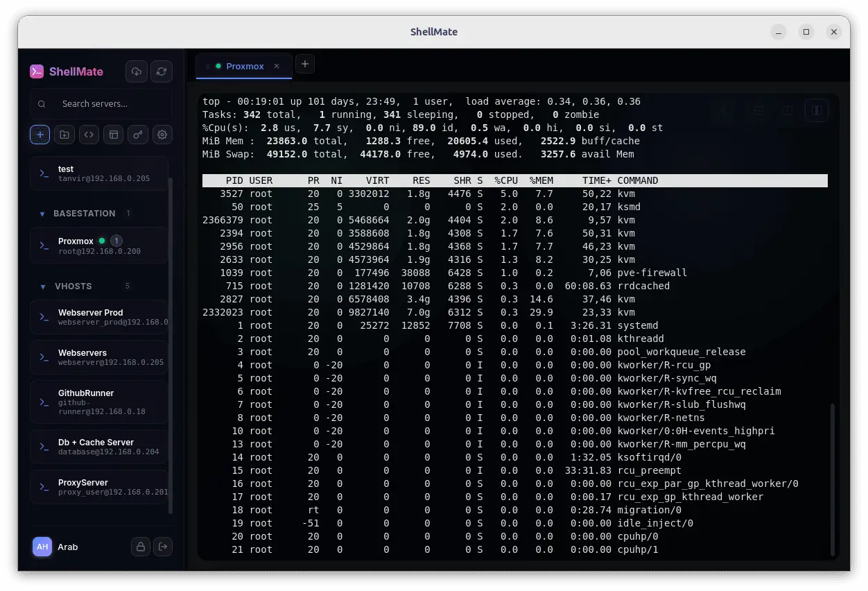Collapse the VHOSTS group
This screenshot has width=868, height=591.
pos(42,286)
